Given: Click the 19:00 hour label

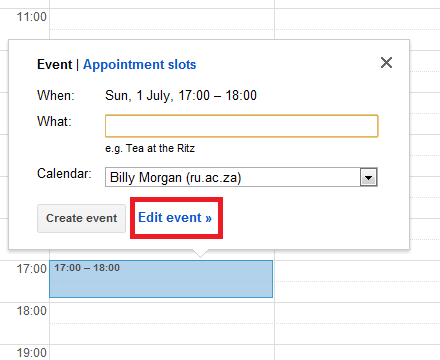Looking at the screenshot, I should [x=32, y=353].
